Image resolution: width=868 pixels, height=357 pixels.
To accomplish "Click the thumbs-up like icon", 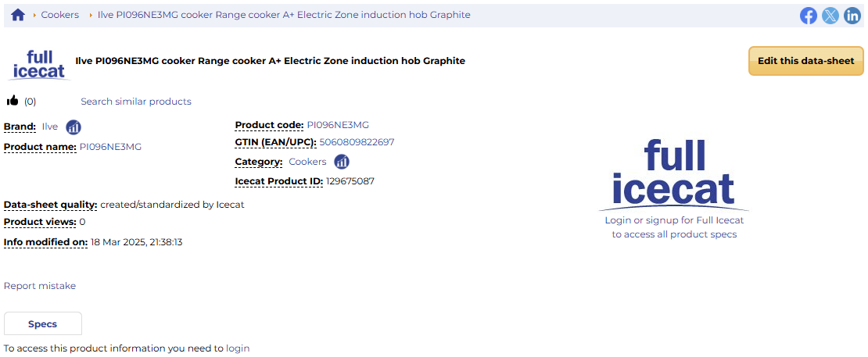I will click(x=13, y=101).
